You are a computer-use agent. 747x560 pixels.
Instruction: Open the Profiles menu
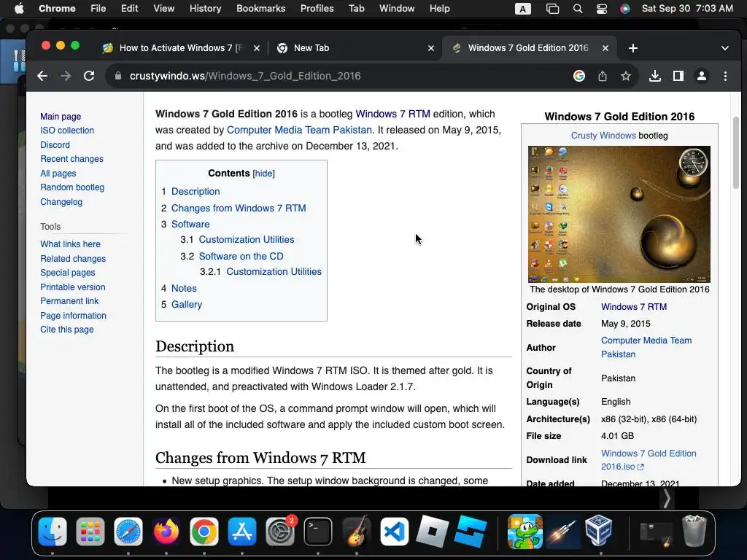317,9
